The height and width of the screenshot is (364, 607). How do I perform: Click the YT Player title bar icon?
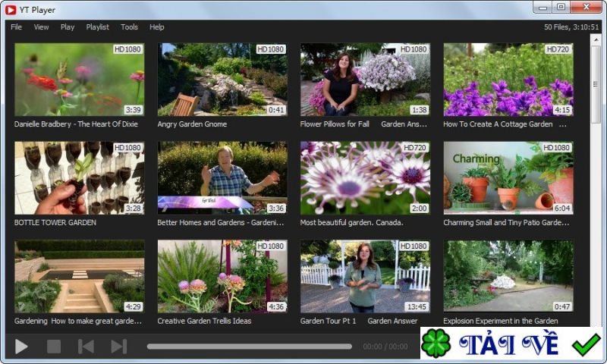pos(11,10)
